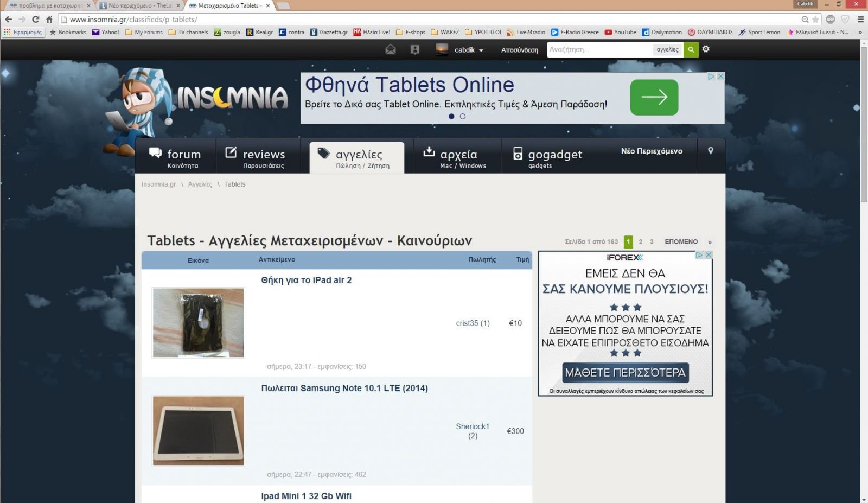Close the Μεταχειρισμένα Tablets browser tab
The width and height of the screenshot is (868, 503).
coord(268,5)
